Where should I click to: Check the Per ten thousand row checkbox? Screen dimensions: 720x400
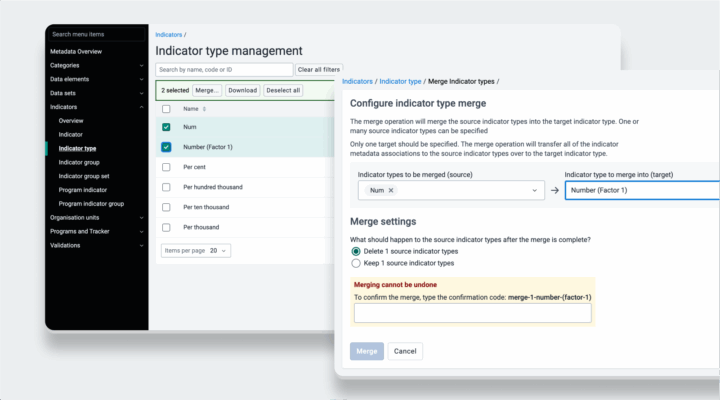(x=166, y=207)
